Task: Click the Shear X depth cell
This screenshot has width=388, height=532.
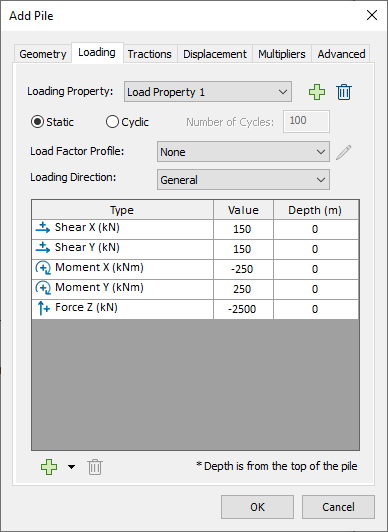Action: (316, 229)
